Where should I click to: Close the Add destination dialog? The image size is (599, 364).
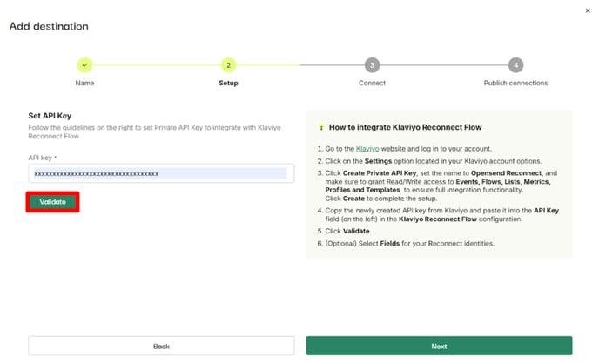(x=588, y=10)
